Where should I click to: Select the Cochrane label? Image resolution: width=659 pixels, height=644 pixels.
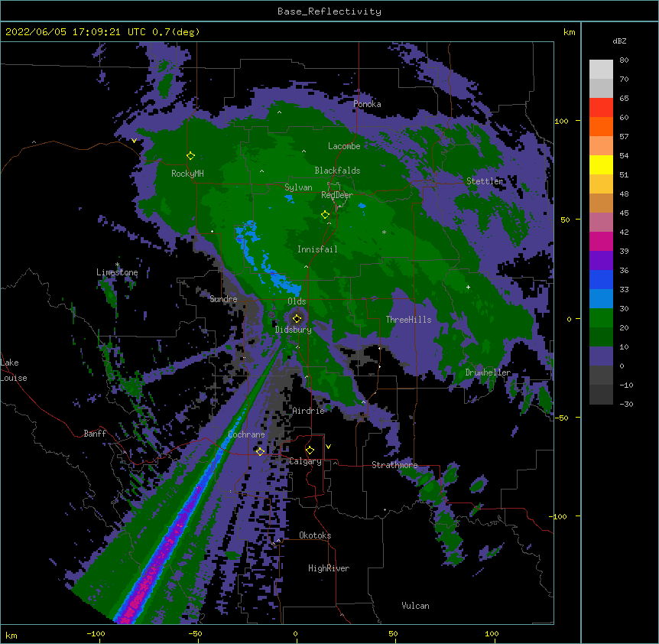point(246,434)
